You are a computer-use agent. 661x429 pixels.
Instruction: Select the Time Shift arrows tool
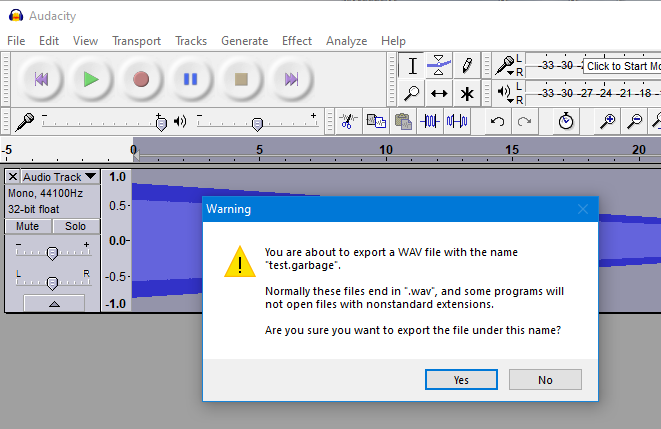click(x=439, y=93)
